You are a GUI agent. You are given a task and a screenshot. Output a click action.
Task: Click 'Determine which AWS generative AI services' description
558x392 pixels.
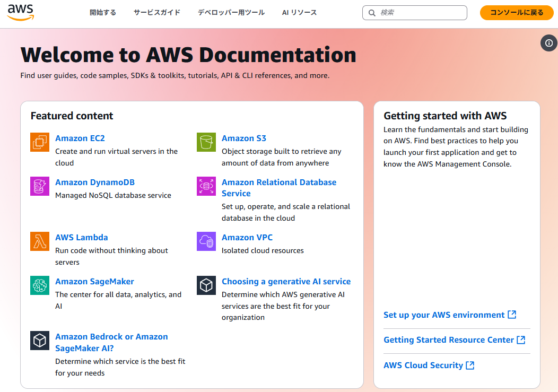[x=283, y=306]
